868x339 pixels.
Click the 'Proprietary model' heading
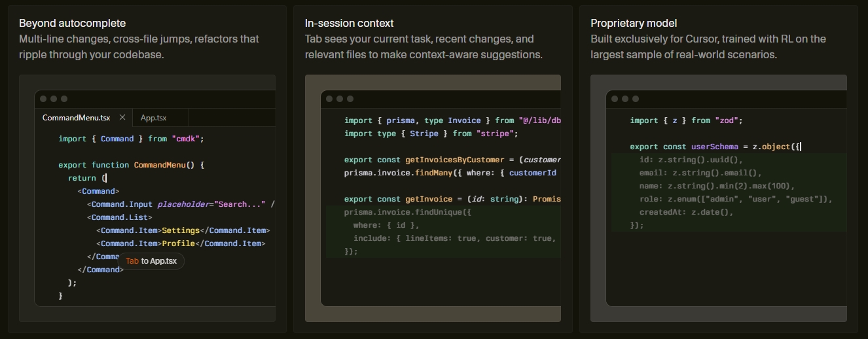pos(634,23)
